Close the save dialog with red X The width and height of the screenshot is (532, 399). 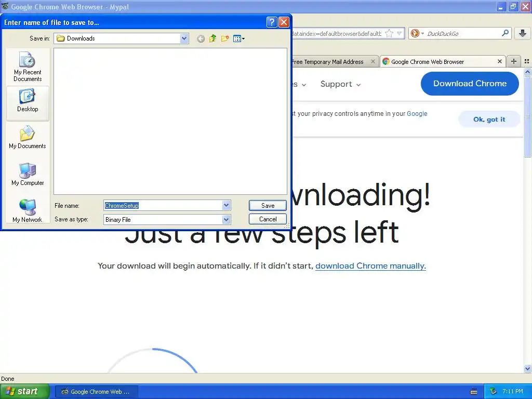pos(284,22)
